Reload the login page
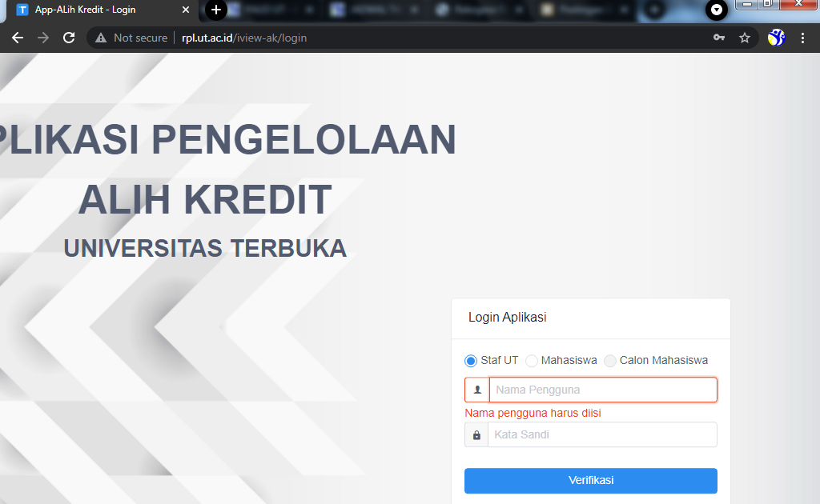Screen dimensions: 820x504 click(x=69, y=38)
